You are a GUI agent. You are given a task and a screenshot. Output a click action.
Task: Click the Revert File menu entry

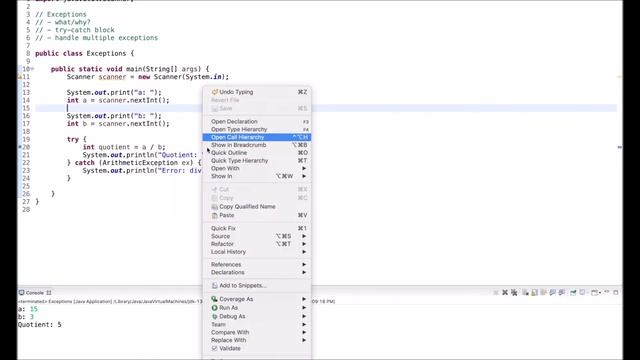pos(257,100)
